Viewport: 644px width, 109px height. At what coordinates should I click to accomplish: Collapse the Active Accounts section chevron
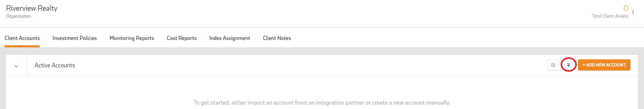(16, 66)
